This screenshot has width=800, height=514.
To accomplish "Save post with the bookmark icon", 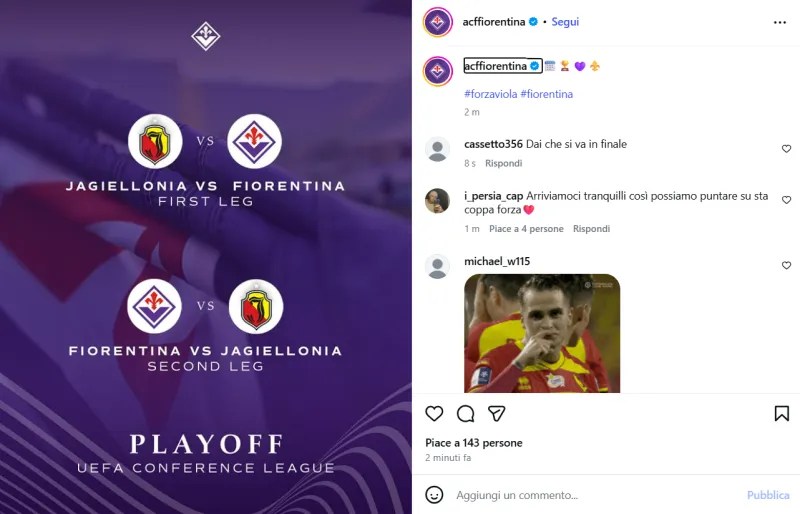I will pyautogui.click(x=782, y=413).
